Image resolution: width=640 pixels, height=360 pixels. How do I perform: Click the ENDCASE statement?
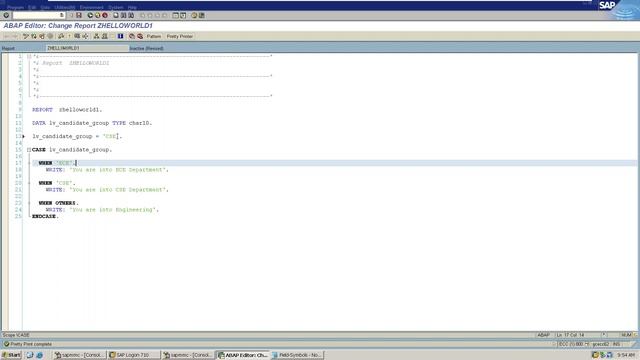(x=45, y=216)
